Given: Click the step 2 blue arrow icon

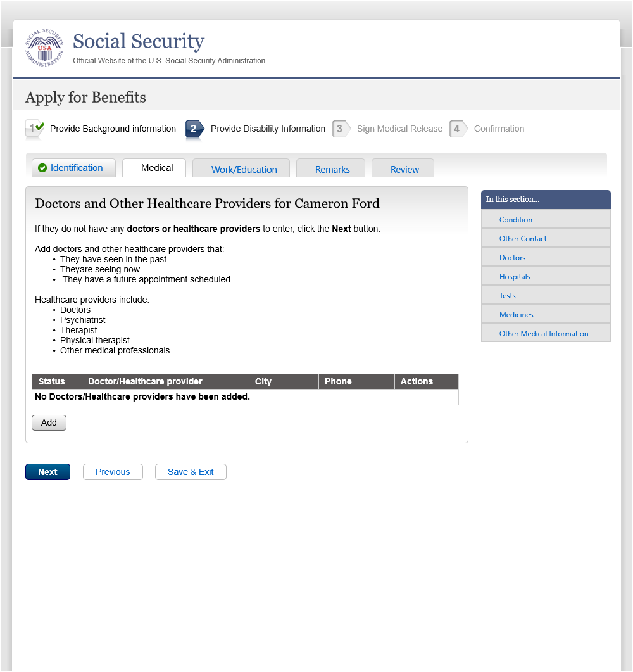Looking at the screenshot, I should pyautogui.click(x=195, y=129).
